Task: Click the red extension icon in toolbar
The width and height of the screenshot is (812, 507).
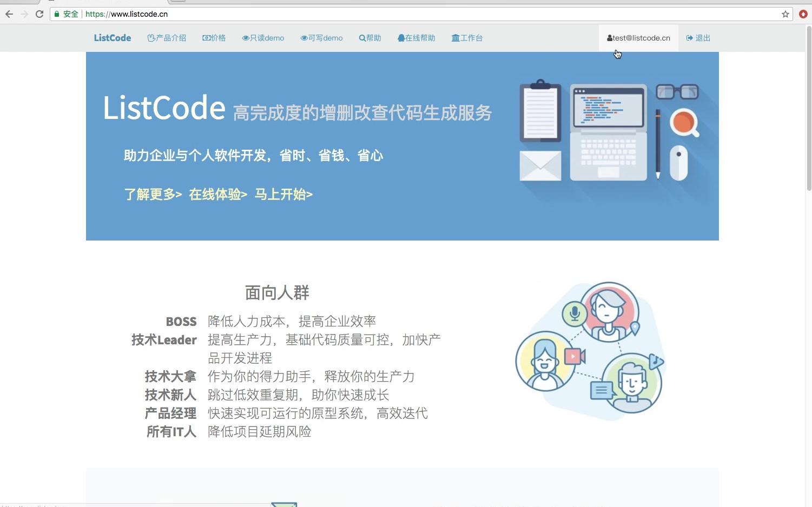Action: [803, 14]
